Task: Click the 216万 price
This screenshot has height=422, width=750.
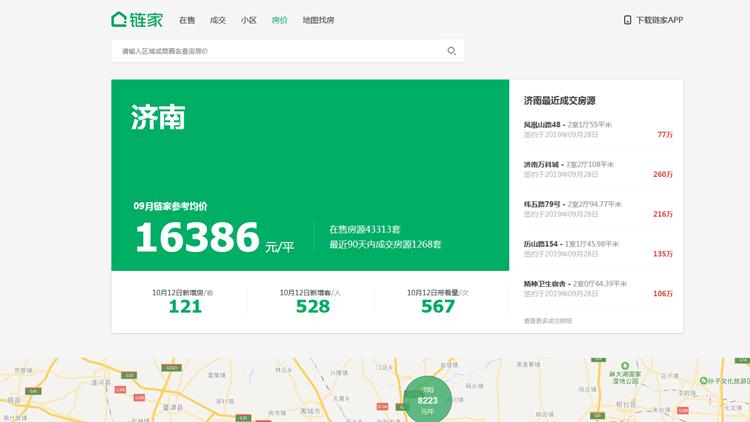Action: [x=663, y=214]
